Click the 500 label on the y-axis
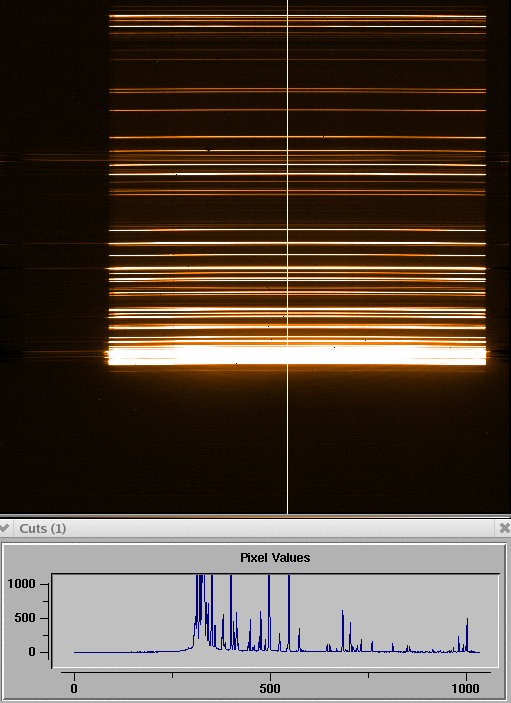 [x=26, y=618]
